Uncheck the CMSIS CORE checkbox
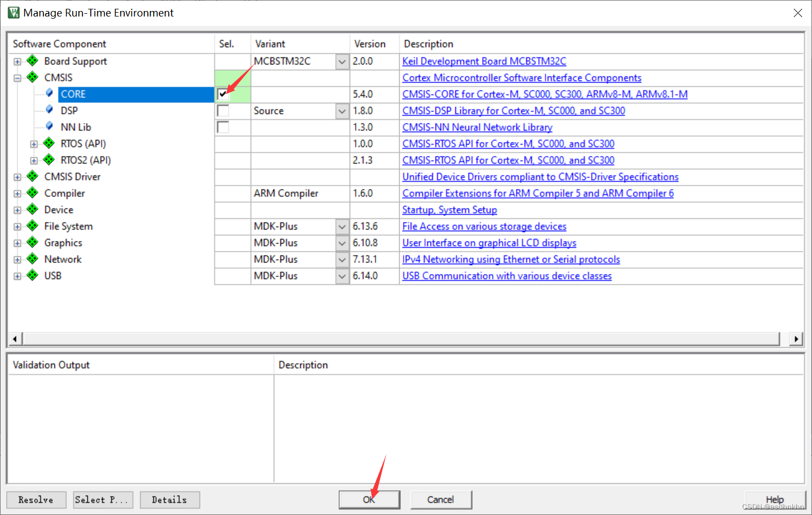 point(223,94)
